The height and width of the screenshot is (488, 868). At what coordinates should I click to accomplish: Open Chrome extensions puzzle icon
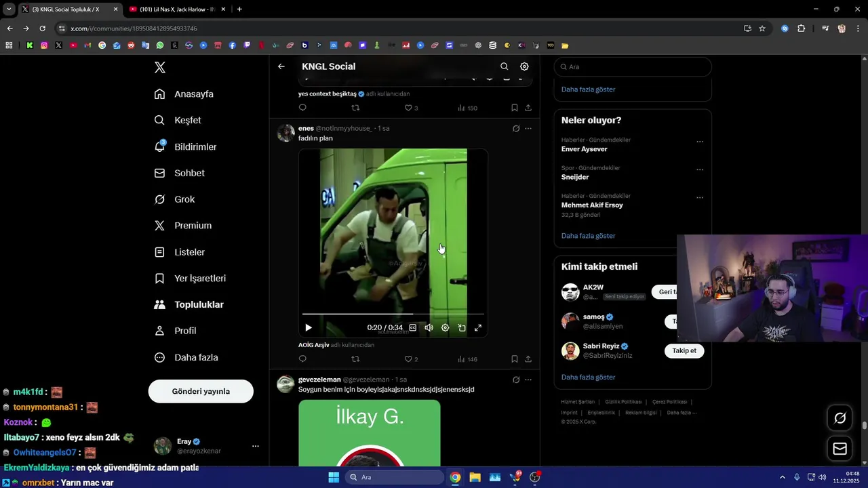pos(801,28)
